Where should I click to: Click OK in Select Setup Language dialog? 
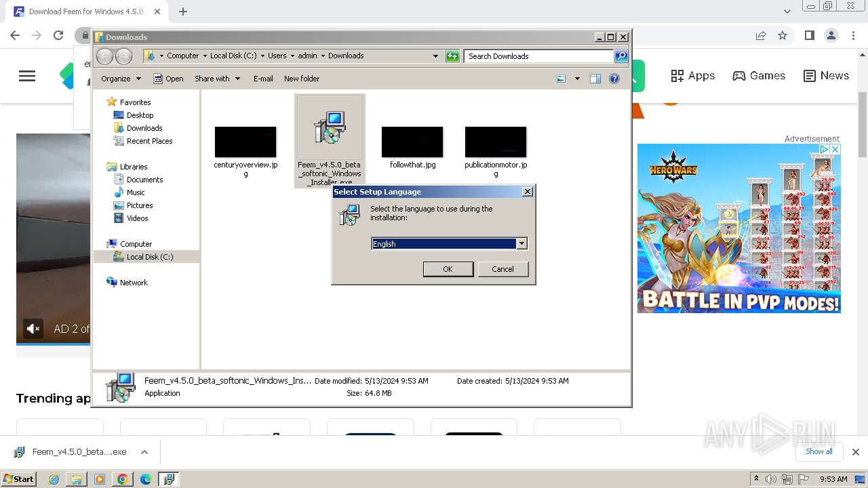[448, 269]
